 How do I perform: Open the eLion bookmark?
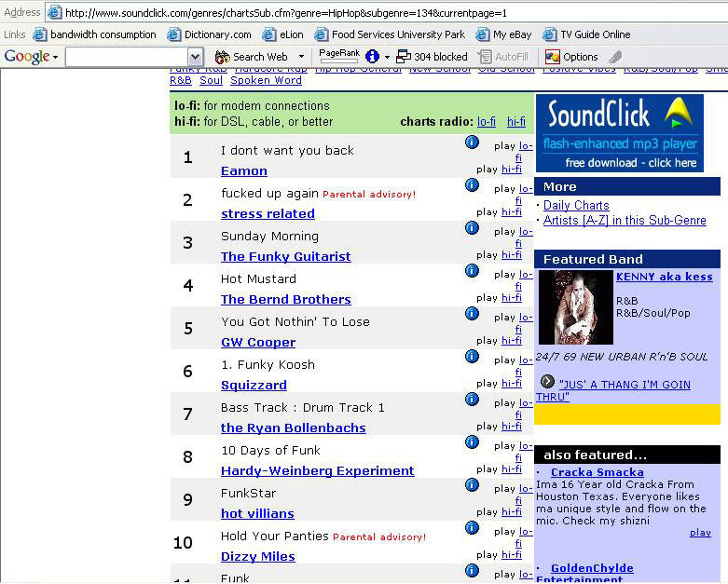282,34
